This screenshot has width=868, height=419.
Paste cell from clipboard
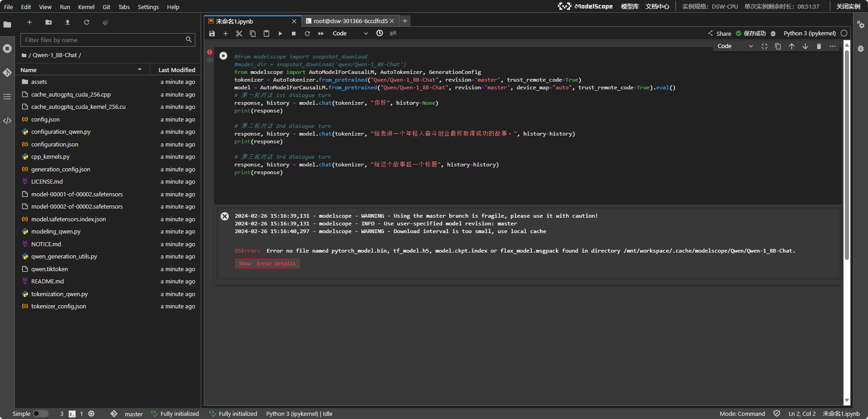266,34
